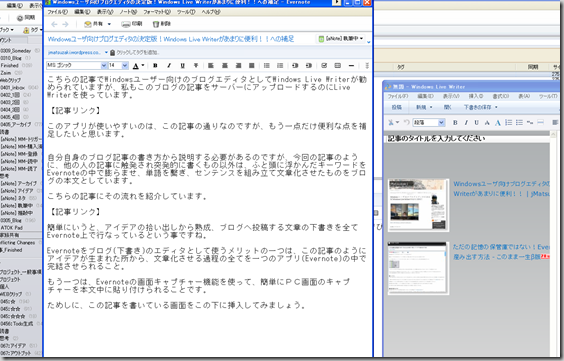Toggle Bold in Windows Live Writer toolbar

coord(455,123)
